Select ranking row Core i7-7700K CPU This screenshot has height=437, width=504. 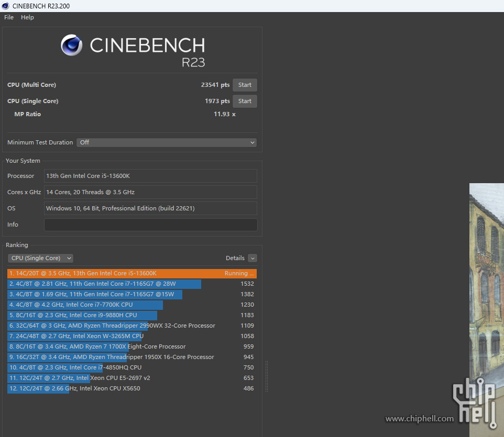(132, 305)
